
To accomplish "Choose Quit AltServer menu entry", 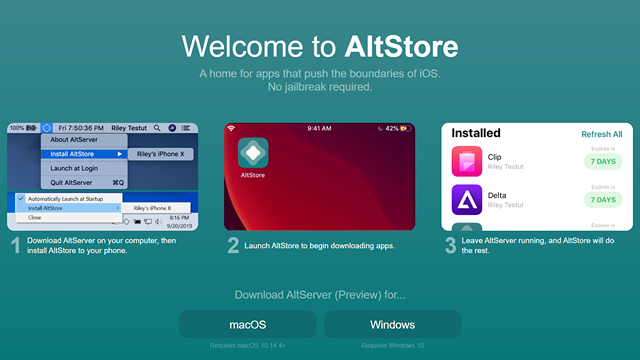I will click(84, 182).
